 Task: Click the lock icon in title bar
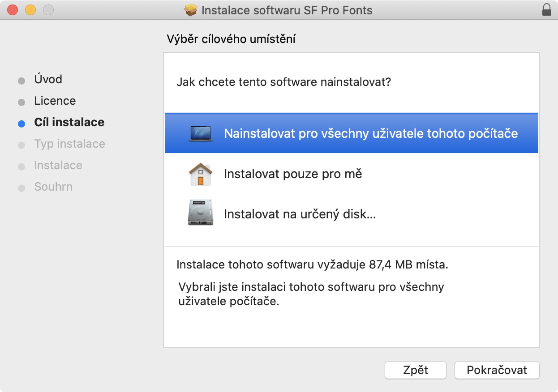click(x=546, y=10)
